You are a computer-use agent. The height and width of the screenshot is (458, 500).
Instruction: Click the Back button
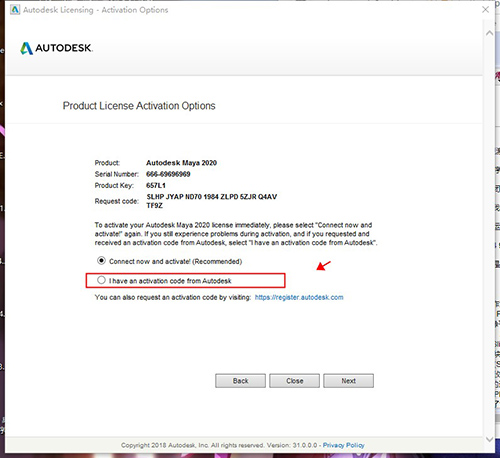click(240, 381)
